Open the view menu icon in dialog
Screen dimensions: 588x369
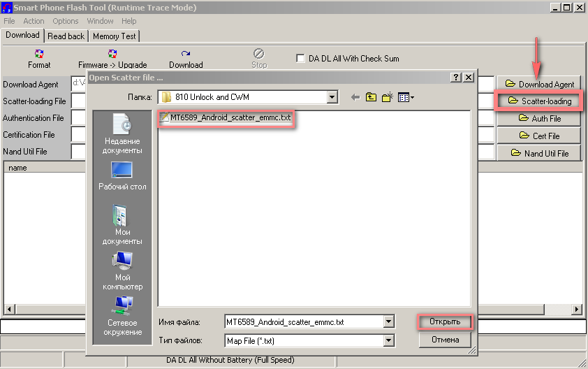coord(406,98)
